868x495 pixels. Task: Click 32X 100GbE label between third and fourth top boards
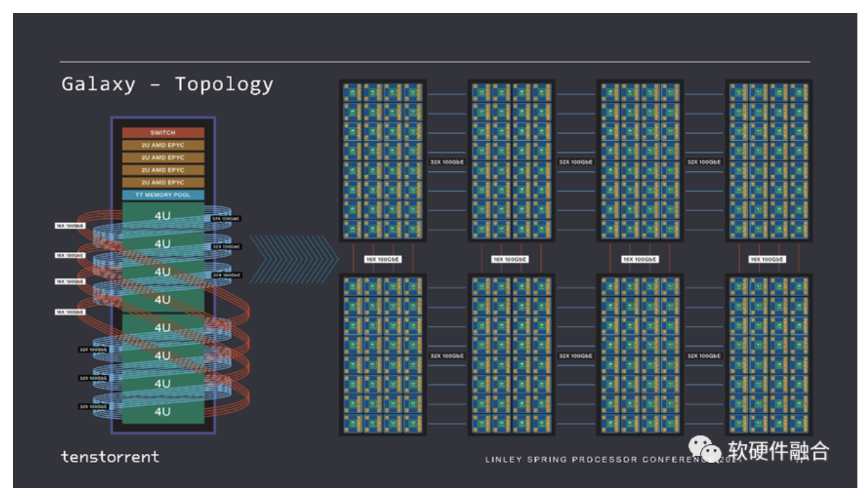click(704, 161)
